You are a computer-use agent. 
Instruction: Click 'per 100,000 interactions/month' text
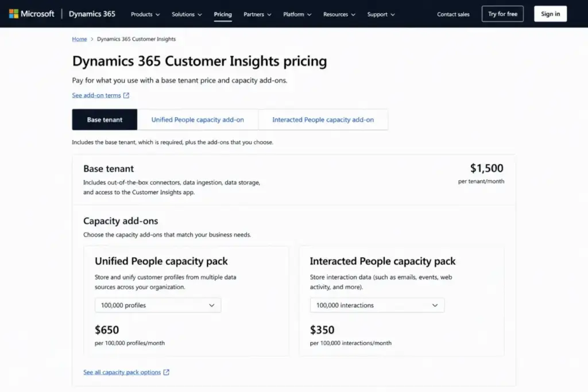pos(351,343)
